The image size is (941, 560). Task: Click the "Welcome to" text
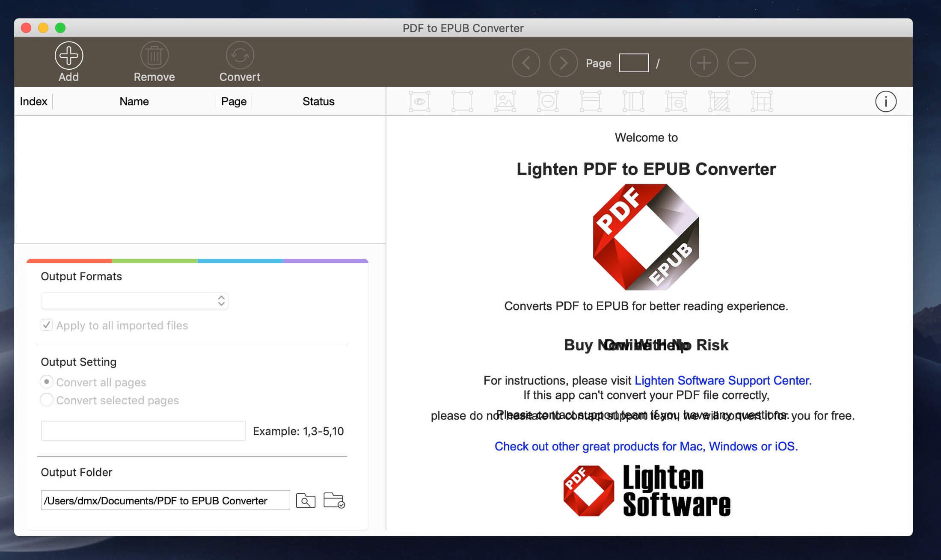point(646,137)
